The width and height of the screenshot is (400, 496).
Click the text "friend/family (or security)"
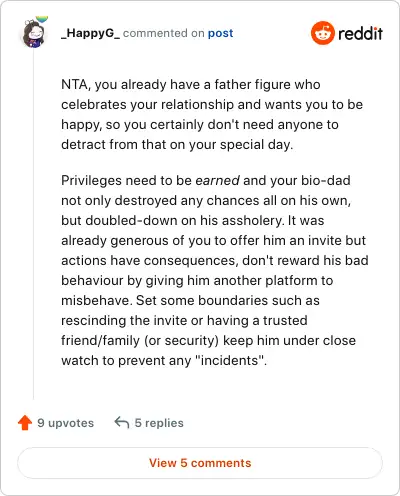click(x=140, y=341)
